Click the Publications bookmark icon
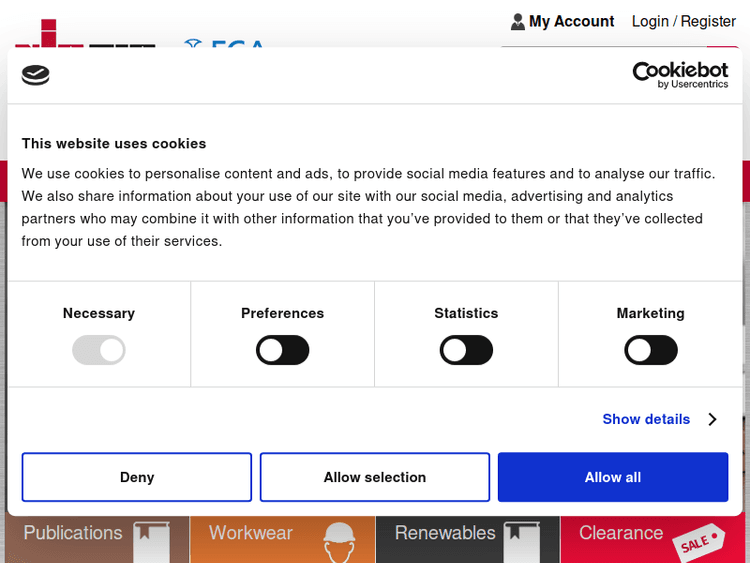 (151, 538)
